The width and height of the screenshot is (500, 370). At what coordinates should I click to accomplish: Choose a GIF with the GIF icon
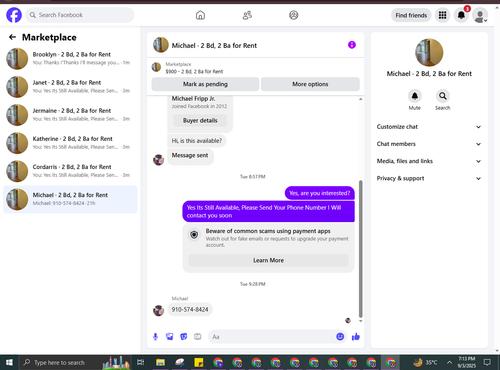[x=198, y=337]
